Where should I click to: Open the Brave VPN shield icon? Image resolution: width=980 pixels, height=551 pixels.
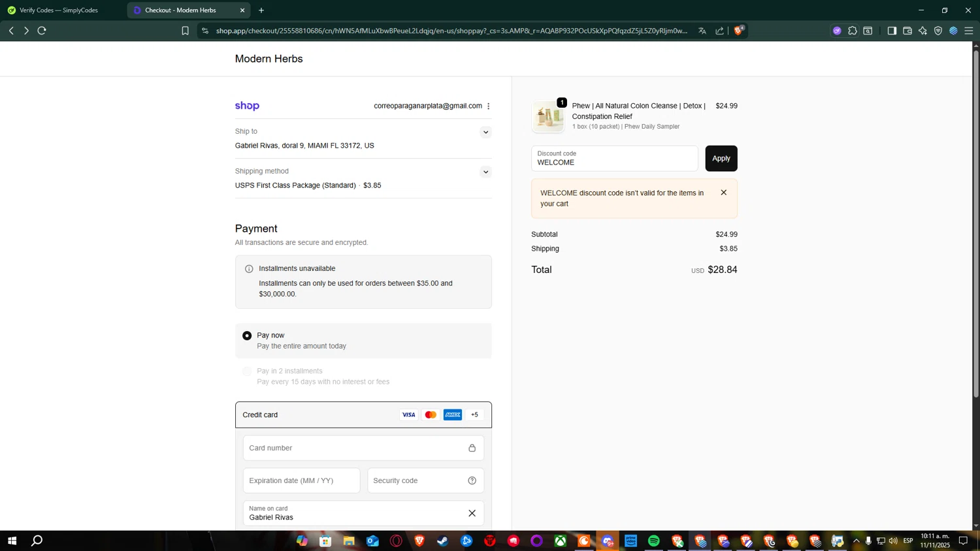point(938,31)
